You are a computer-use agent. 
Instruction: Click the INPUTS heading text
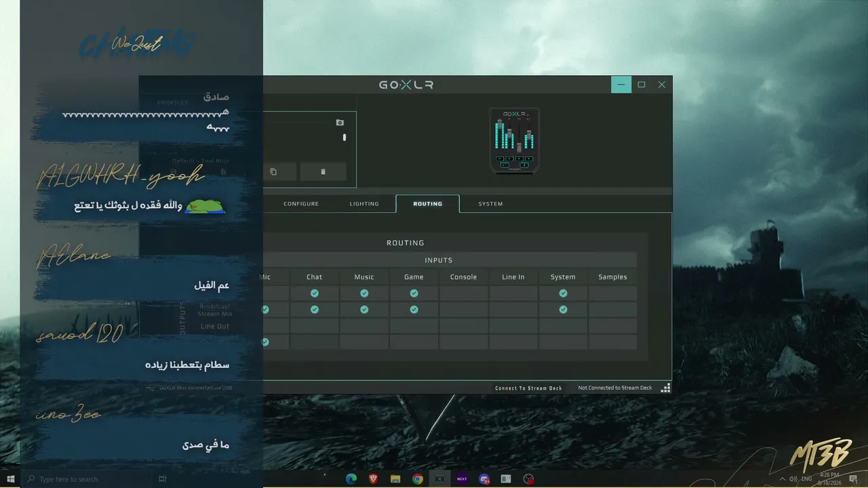click(x=439, y=260)
